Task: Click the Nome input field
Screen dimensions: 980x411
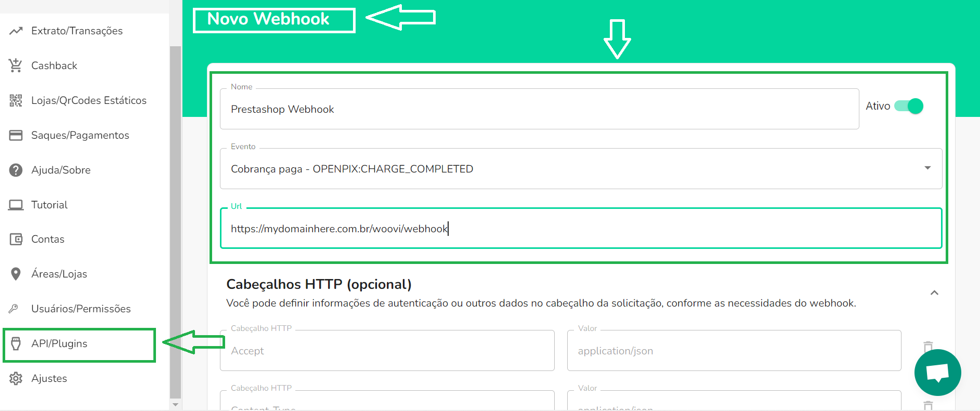Action: (x=539, y=109)
